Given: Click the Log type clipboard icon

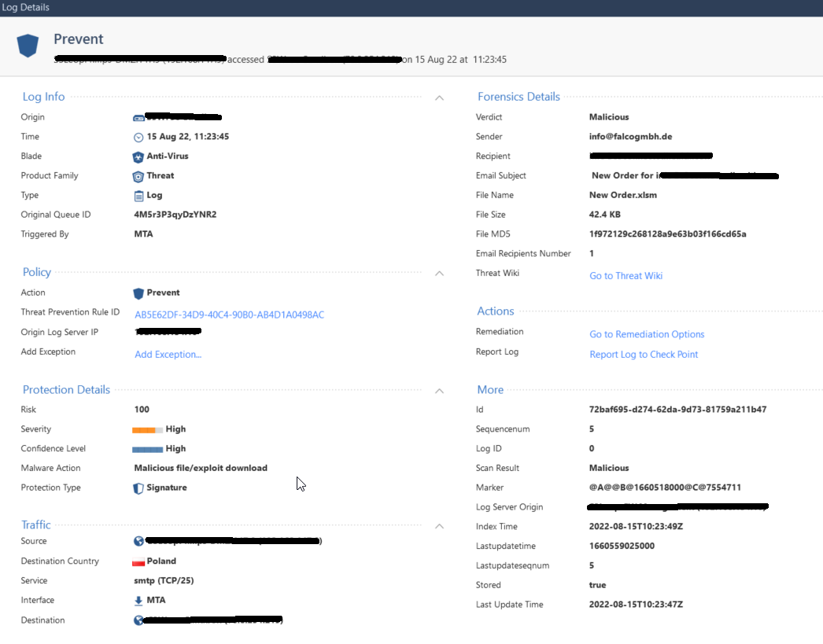Looking at the screenshot, I should [138, 196].
